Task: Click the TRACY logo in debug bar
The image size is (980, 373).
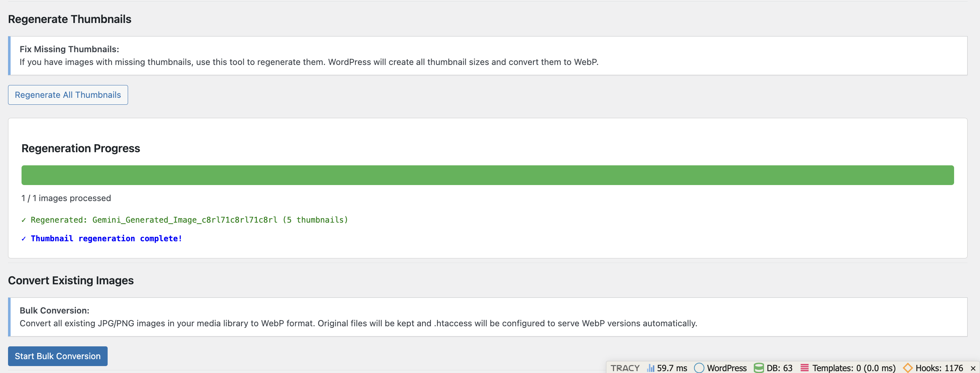Action: pyautogui.click(x=625, y=368)
